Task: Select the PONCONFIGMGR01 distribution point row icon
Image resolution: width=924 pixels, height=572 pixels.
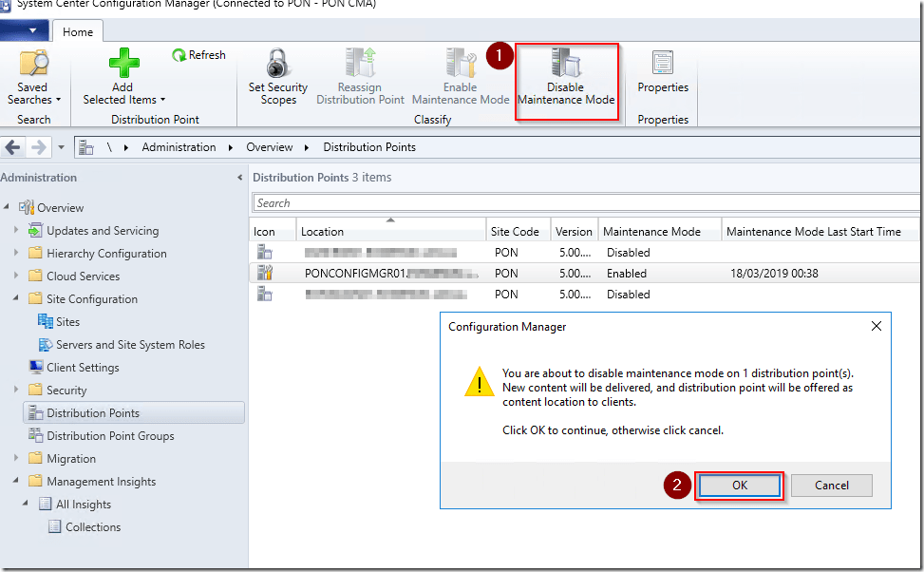Action: pos(265,274)
